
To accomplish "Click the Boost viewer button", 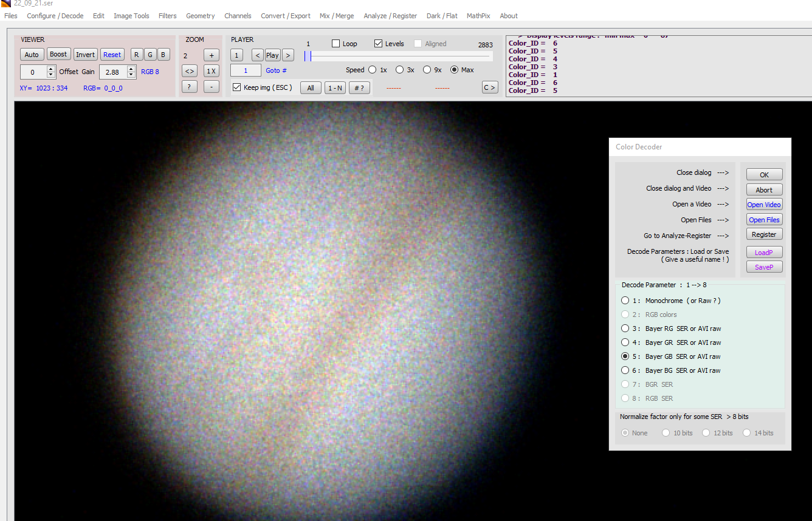I will click(58, 55).
